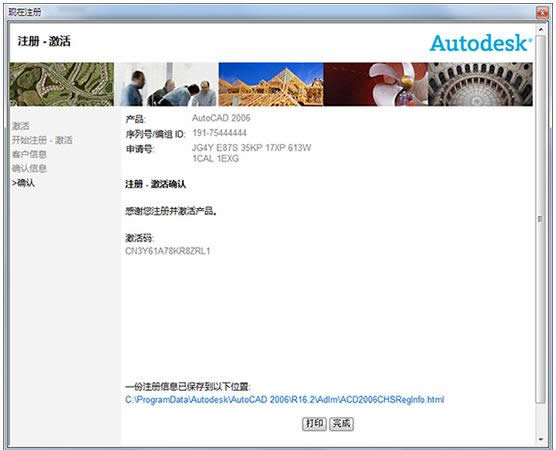Select the 客户信息 sidebar step
The height and width of the screenshot is (450, 556).
pyautogui.click(x=29, y=154)
